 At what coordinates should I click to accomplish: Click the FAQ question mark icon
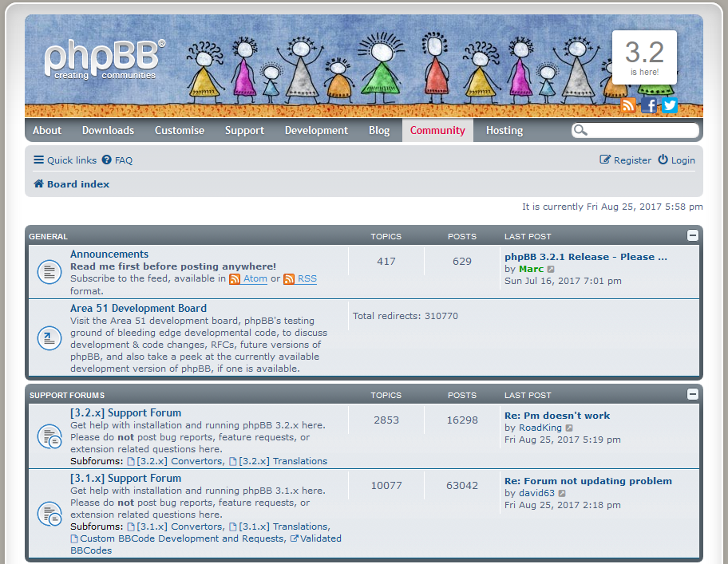pos(107,160)
